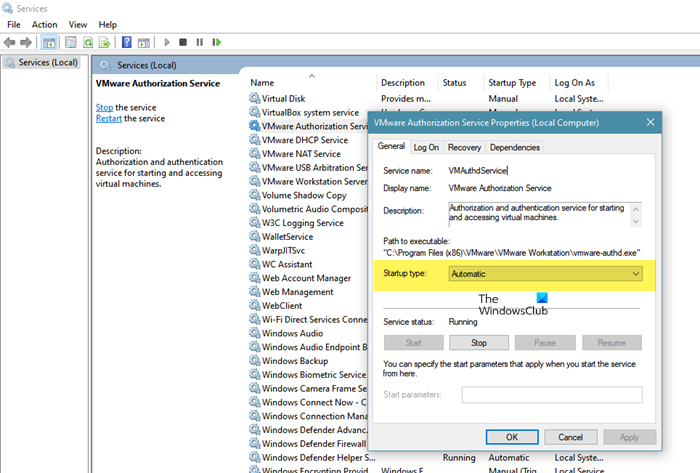Select the VirtualBox system service row
700x473 pixels.
[310, 112]
